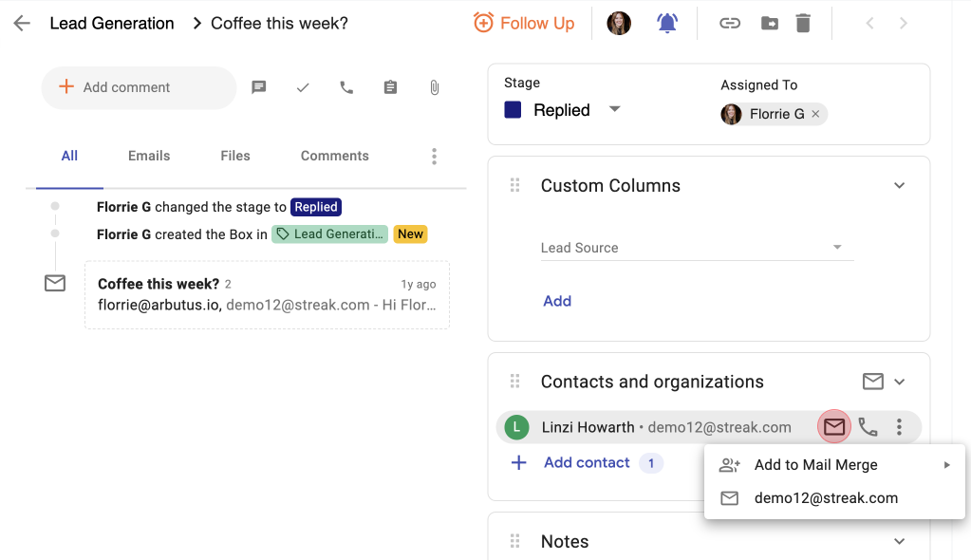Click the Replied stage badge in timeline
This screenshot has height=560, width=971.
coord(316,207)
